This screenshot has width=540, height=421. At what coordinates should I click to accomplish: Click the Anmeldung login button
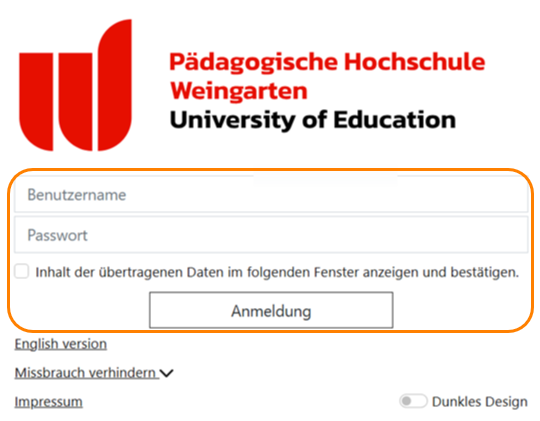coord(271,310)
